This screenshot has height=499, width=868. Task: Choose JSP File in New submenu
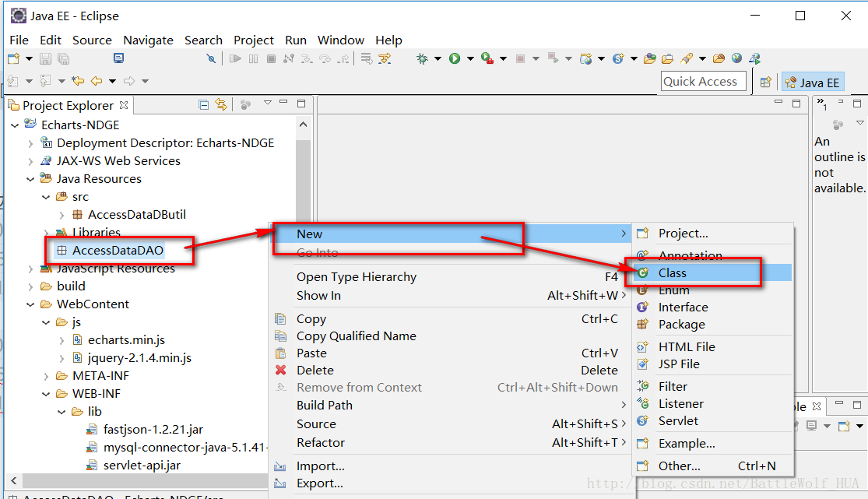[712, 364]
